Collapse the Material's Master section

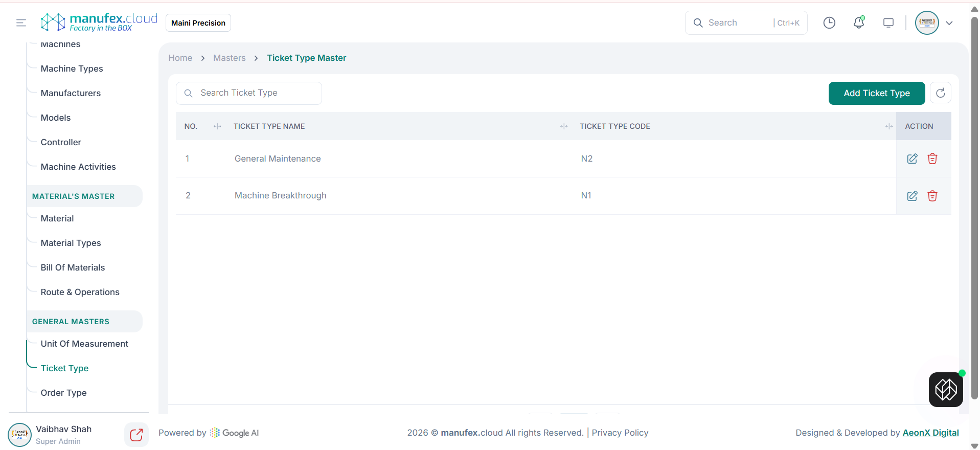click(x=84, y=196)
